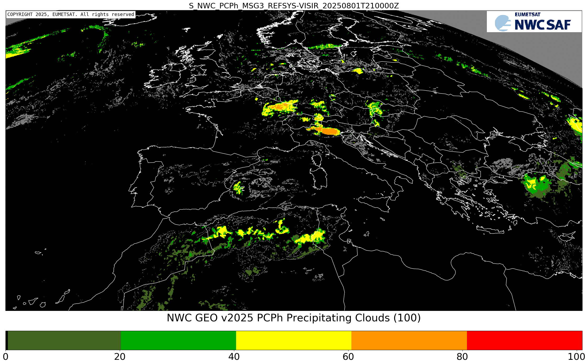Select the orange 60-80 colorbar segment

pos(409,340)
